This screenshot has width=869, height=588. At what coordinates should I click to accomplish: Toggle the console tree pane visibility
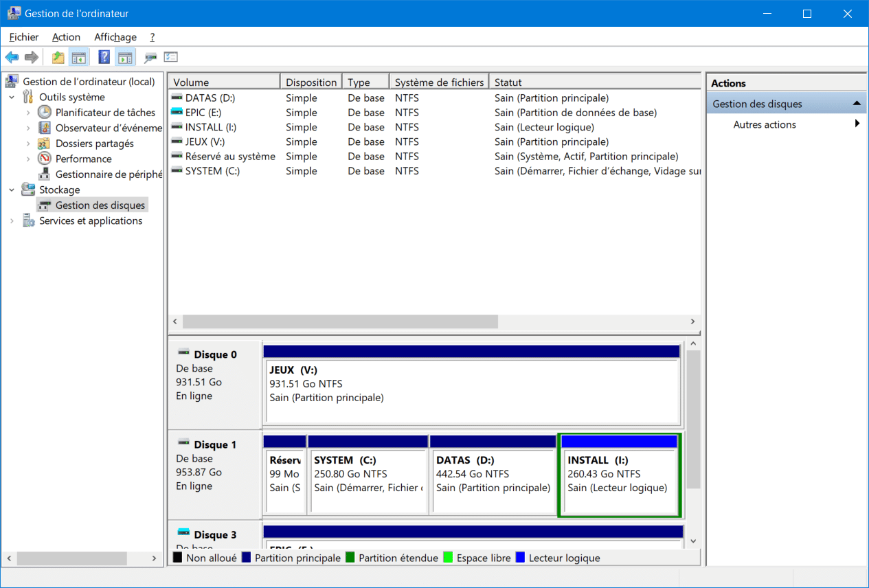(x=79, y=57)
